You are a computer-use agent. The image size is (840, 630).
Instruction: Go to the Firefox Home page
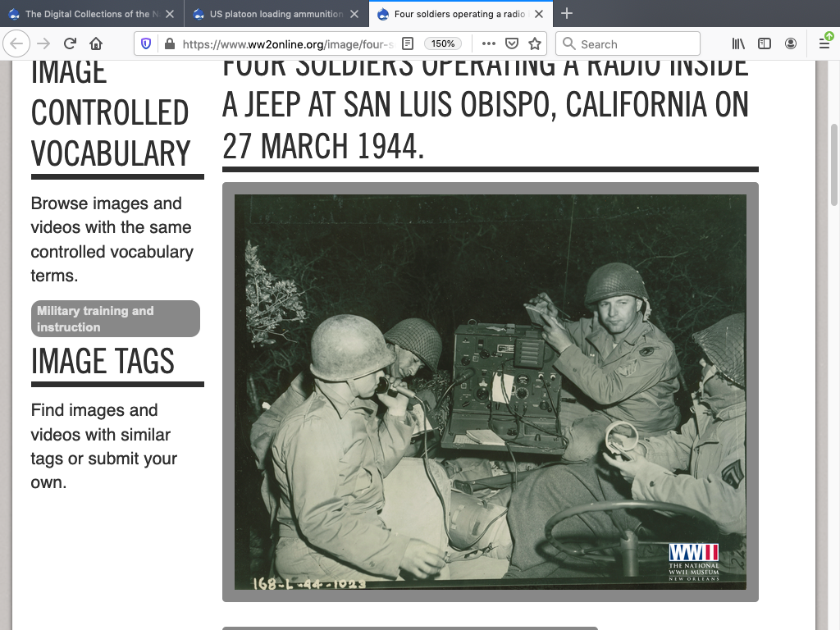(x=96, y=44)
